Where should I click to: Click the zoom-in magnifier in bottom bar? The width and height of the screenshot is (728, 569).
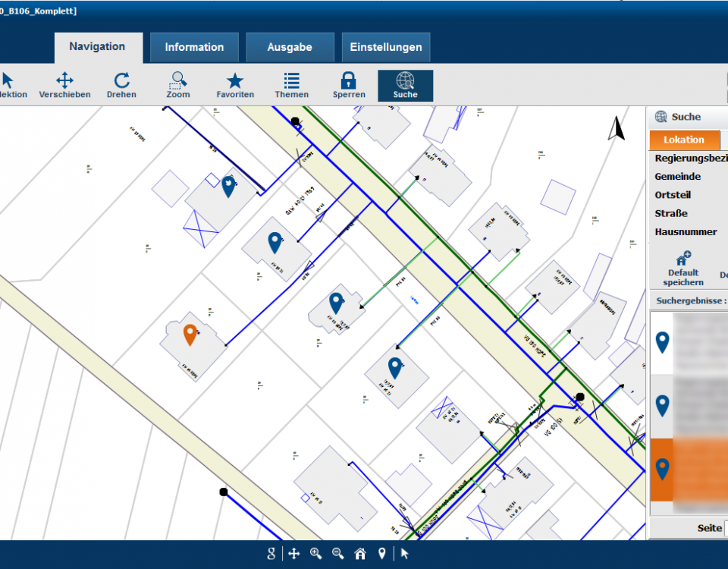tap(316, 554)
